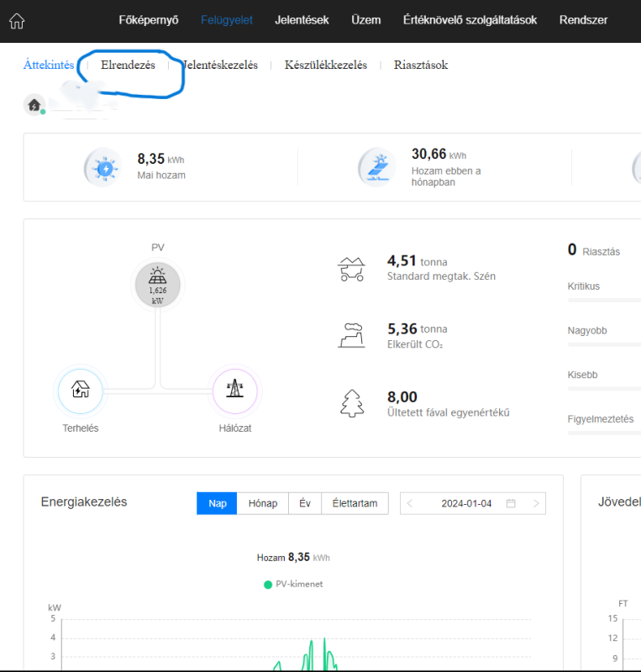This screenshot has height=672, width=641.
Task: Click the Hozam 8,35 kWh chart summary
Action: [293, 557]
